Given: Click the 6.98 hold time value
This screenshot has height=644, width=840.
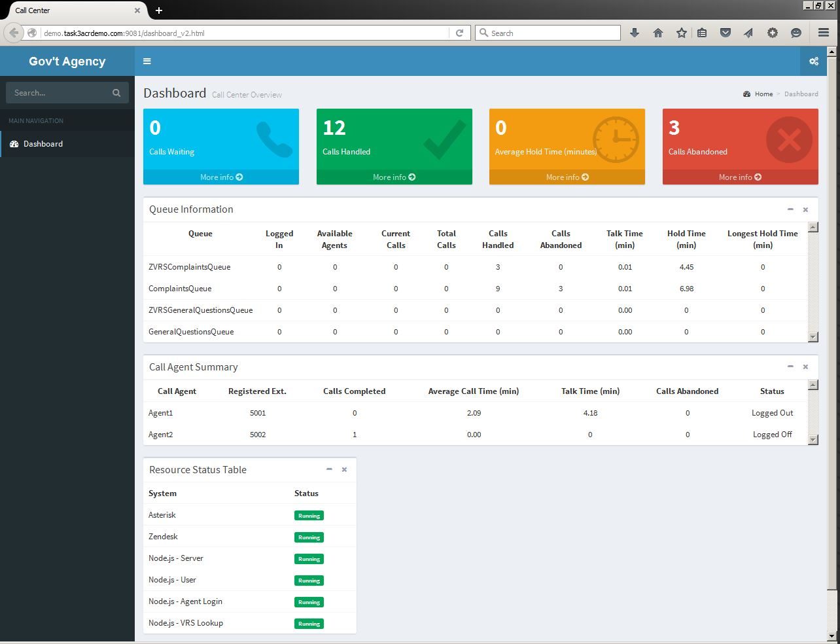Looking at the screenshot, I should (x=686, y=289).
